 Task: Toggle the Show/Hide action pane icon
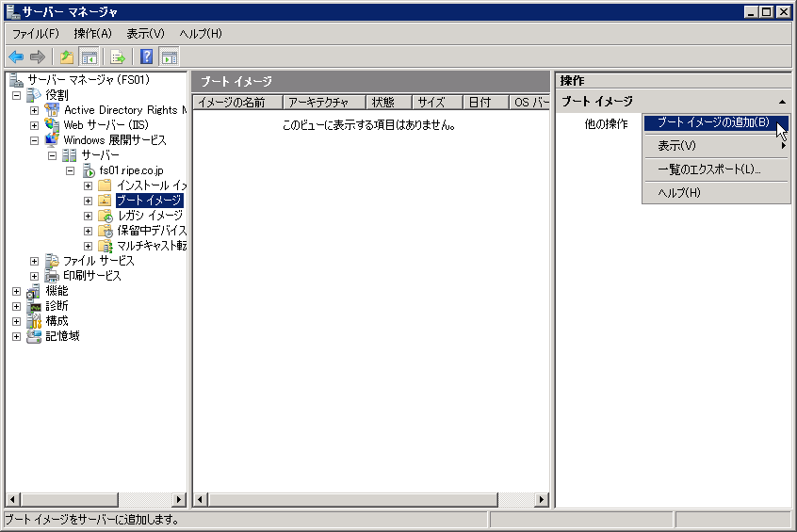pyautogui.click(x=170, y=56)
